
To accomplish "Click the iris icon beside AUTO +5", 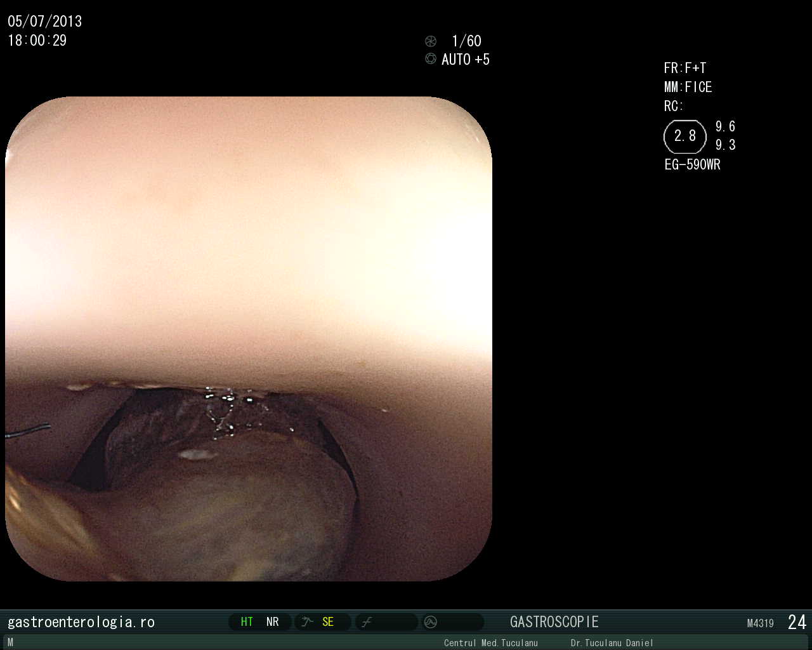I will coord(431,59).
